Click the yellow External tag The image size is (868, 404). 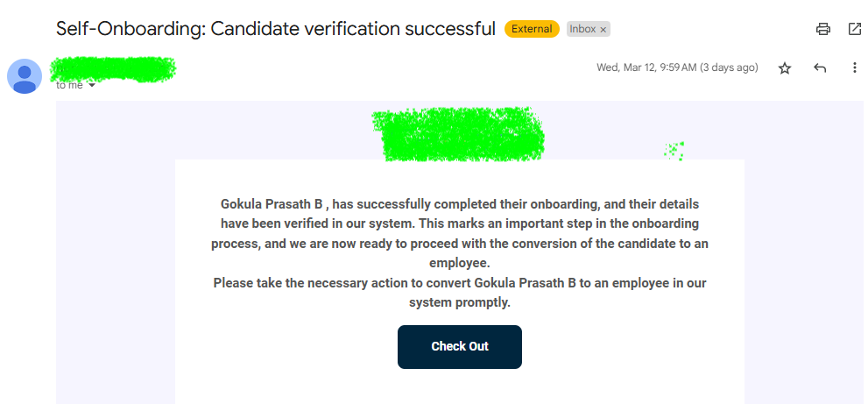click(x=533, y=29)
